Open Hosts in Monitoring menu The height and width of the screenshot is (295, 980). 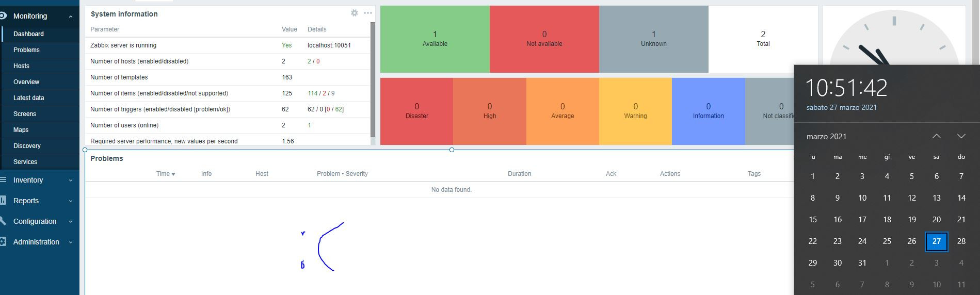coord(40,66)
